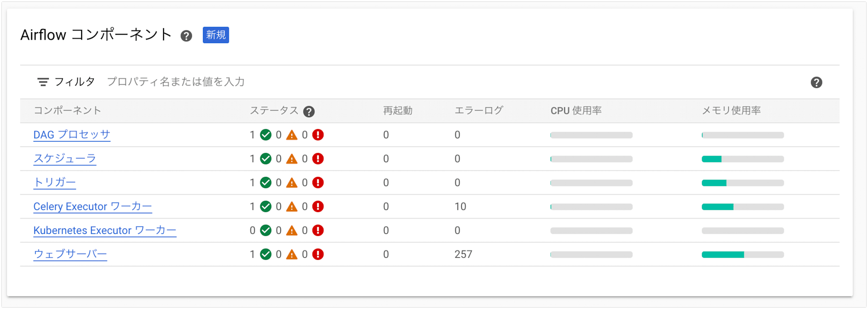Click the 再起動 column header
The width and height of the screenshot is (868, 309).
398,111
